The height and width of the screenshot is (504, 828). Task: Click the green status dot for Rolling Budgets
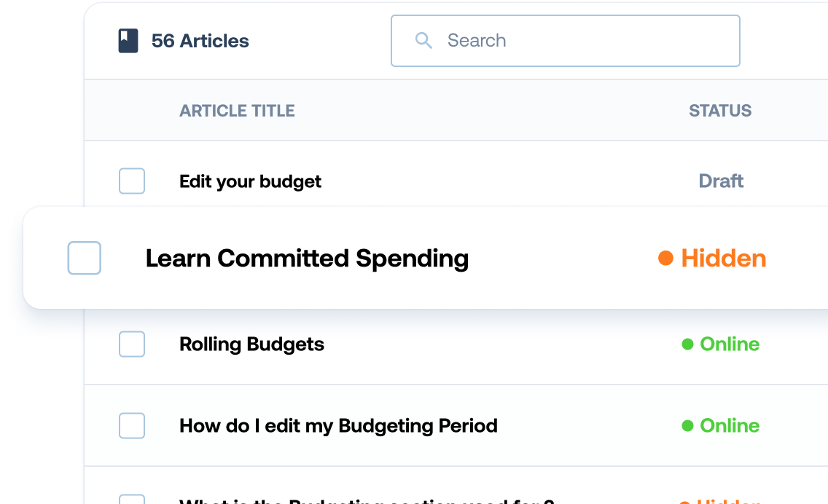687,344
